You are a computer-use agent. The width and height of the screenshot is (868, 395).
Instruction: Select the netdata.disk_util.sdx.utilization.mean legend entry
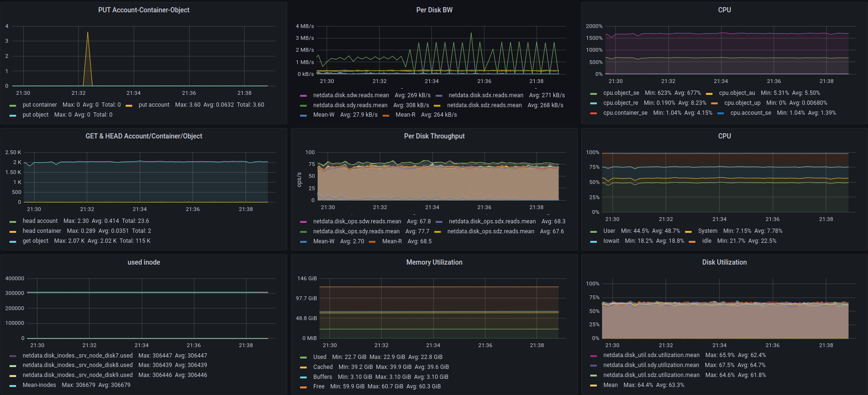click(651, 355)
